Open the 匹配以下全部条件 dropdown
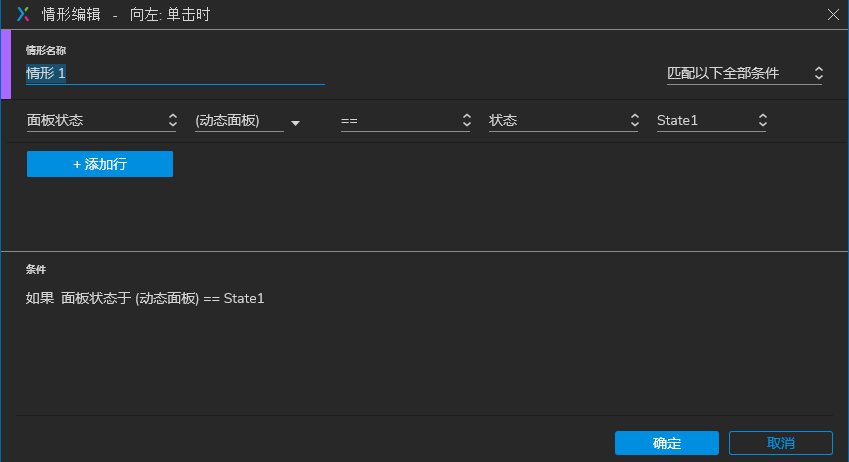Image resolution: width=849 pixels, height=462 pixels. pos(745,74)
